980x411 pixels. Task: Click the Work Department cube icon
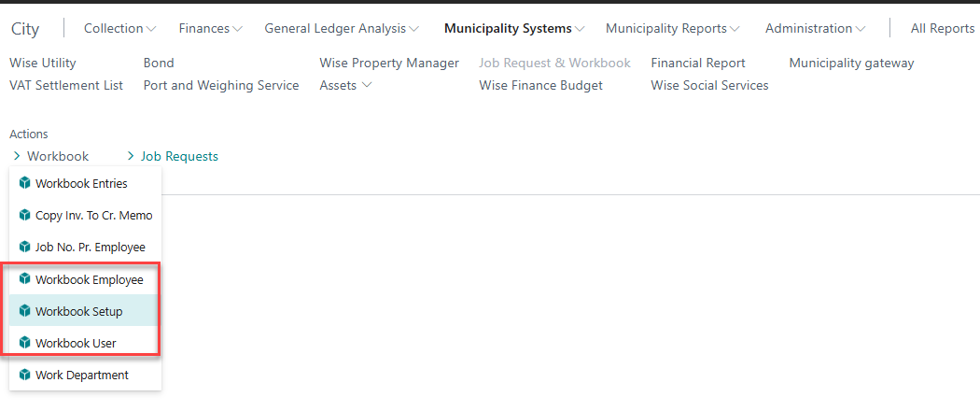[x=25, y=375]
